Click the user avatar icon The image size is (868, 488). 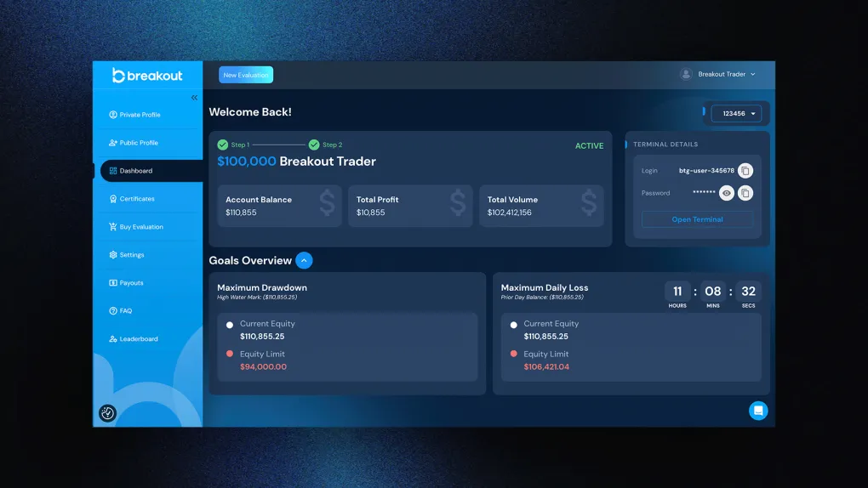pyautogui.click(x=686, y=74)
